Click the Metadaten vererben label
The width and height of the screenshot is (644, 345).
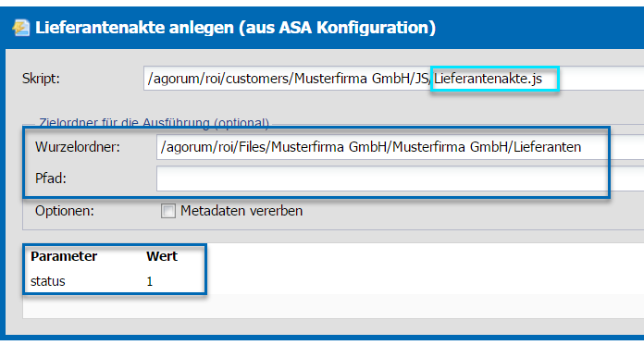[x=241, y=211]
